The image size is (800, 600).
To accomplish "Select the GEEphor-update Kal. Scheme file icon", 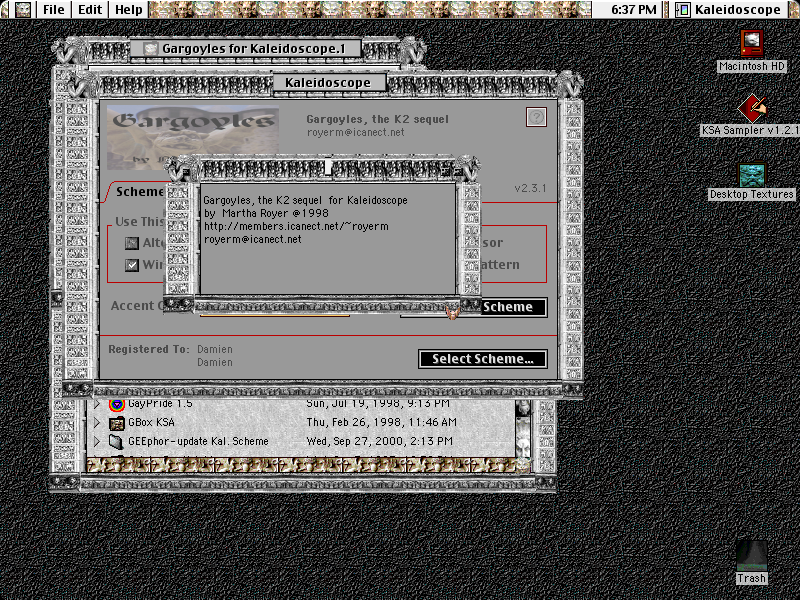I will pos(117,441).
